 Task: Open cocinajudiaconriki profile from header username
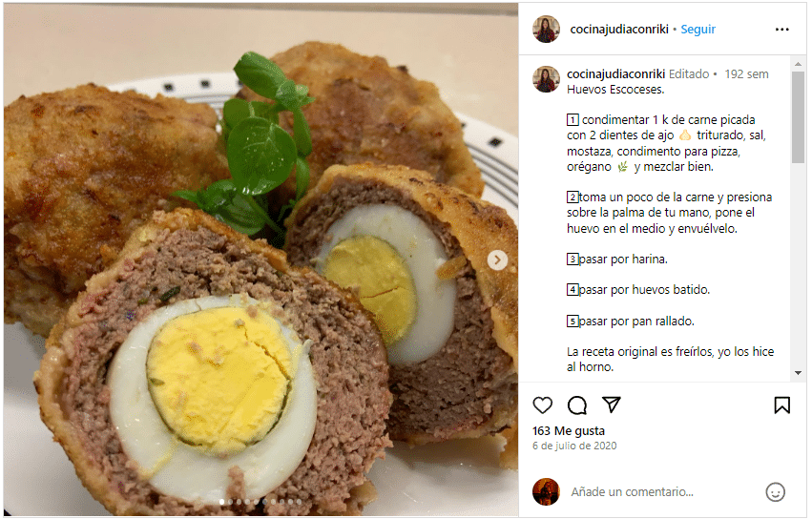click(619, 30)
